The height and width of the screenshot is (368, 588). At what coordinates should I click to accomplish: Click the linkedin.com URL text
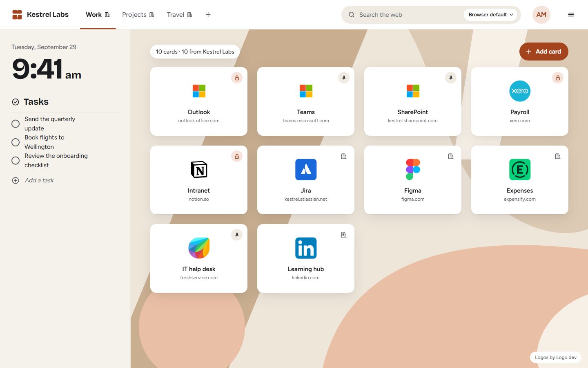306,278
